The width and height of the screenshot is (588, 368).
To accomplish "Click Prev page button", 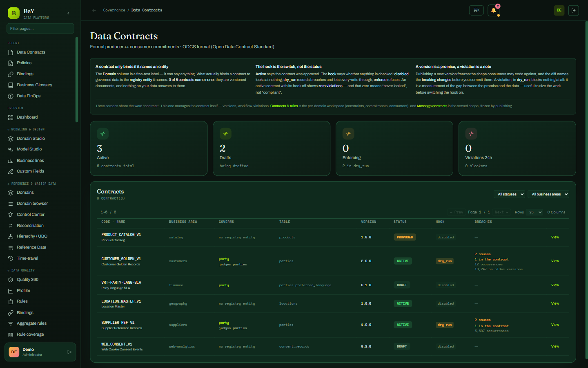I will [x=457, y=212].
